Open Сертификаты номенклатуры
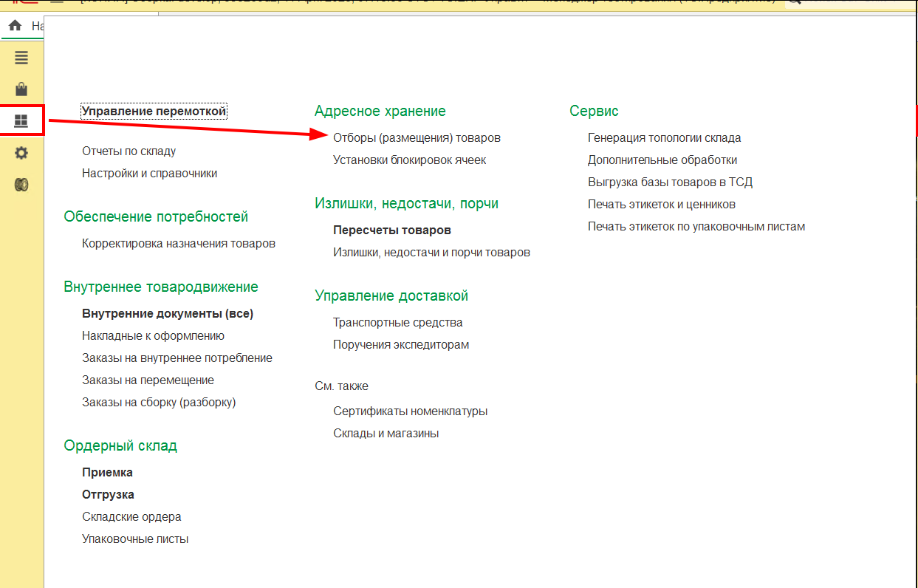Screen dimensions: 918x588 (411, 411)
